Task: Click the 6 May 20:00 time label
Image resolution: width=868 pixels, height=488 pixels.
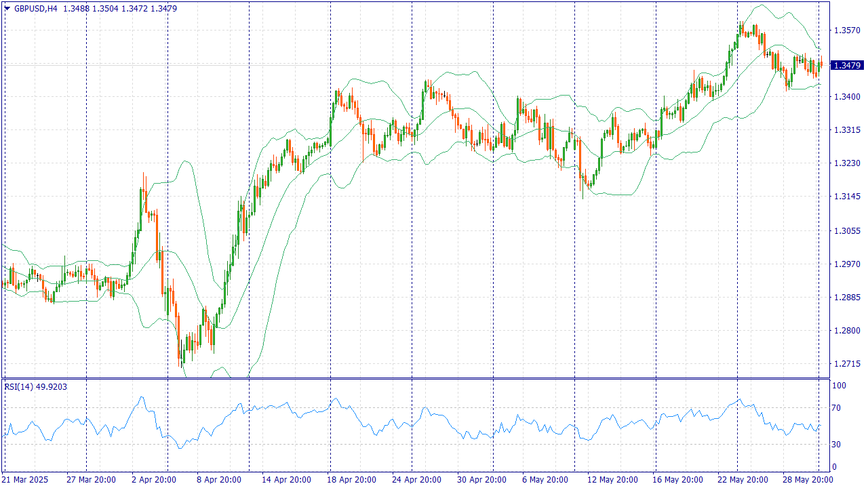Action: [545, 480]
